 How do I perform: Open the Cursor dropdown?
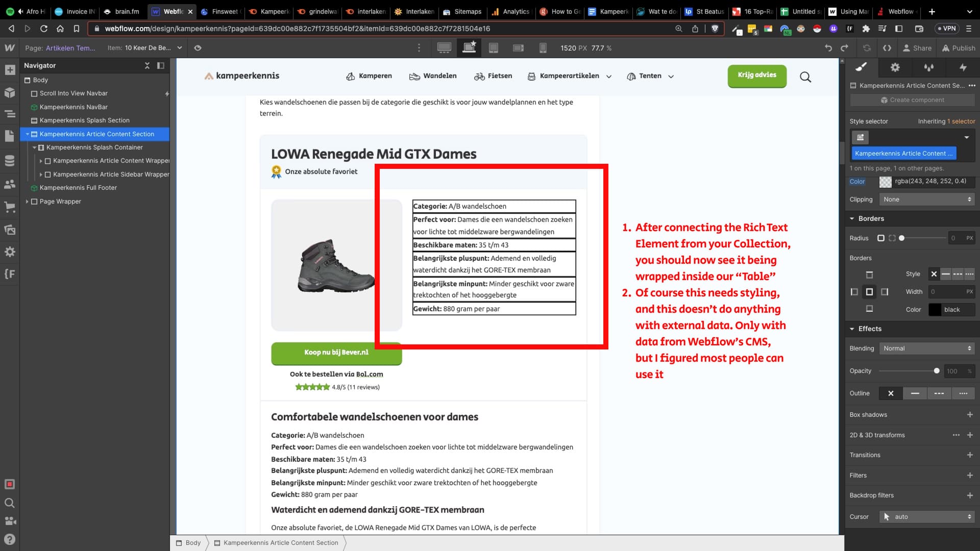(x=926, y=517)
